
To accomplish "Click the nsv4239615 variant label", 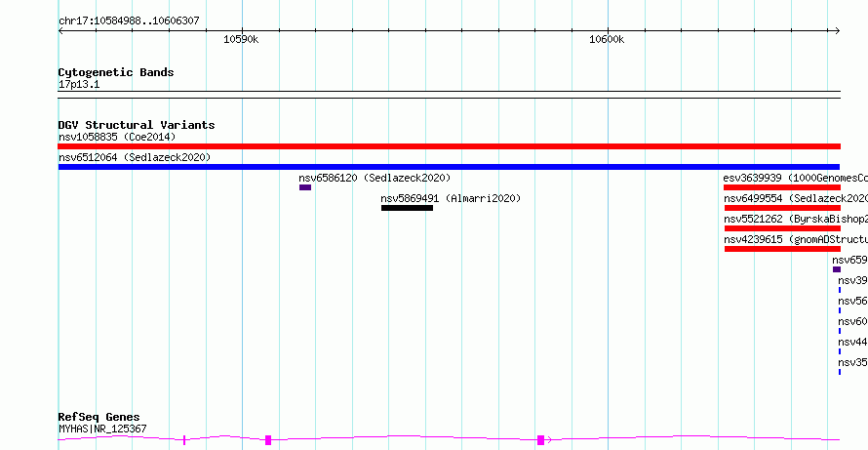I will 796,239.
